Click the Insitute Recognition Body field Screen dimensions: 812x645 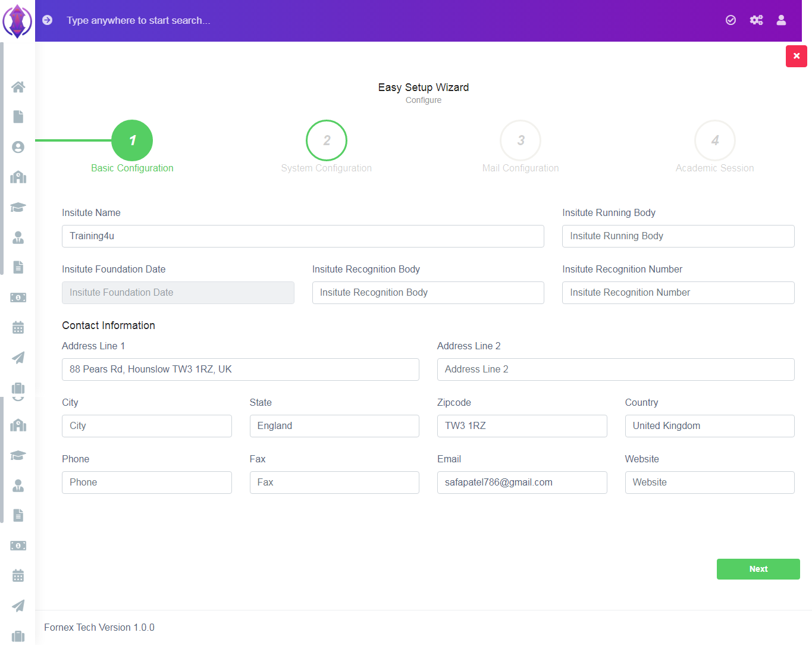pyautogui.click(x=428, y=293)
